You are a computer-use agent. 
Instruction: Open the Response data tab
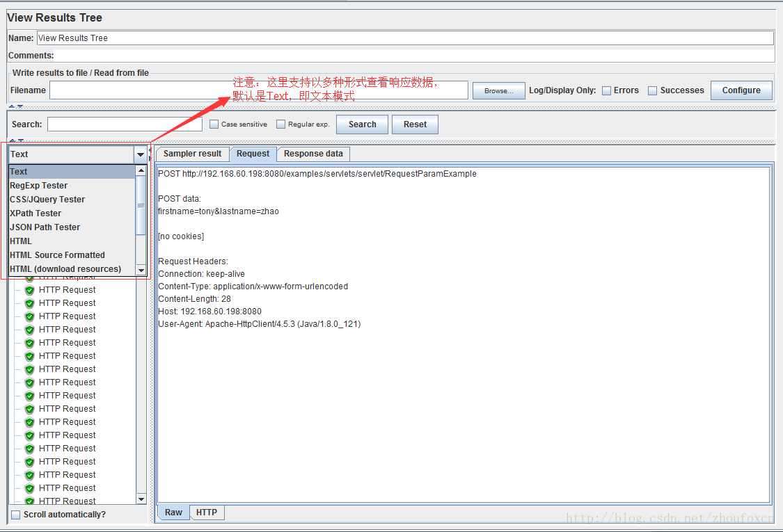click(313, 154)
